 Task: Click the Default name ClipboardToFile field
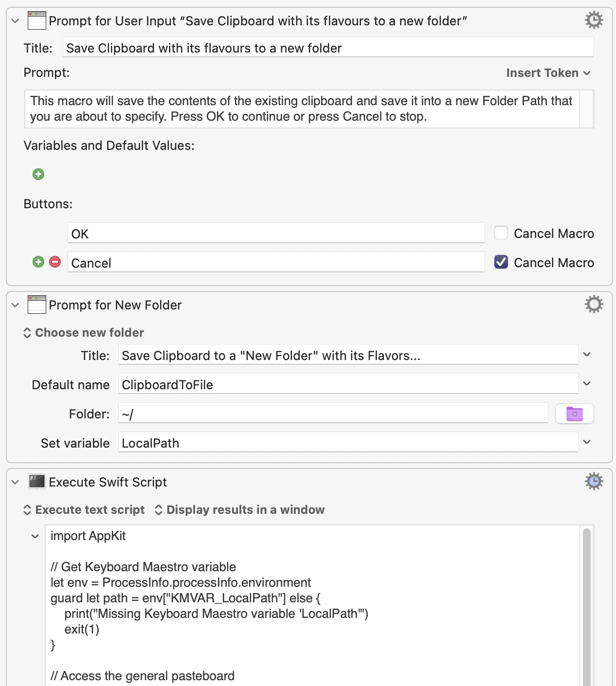347,385
